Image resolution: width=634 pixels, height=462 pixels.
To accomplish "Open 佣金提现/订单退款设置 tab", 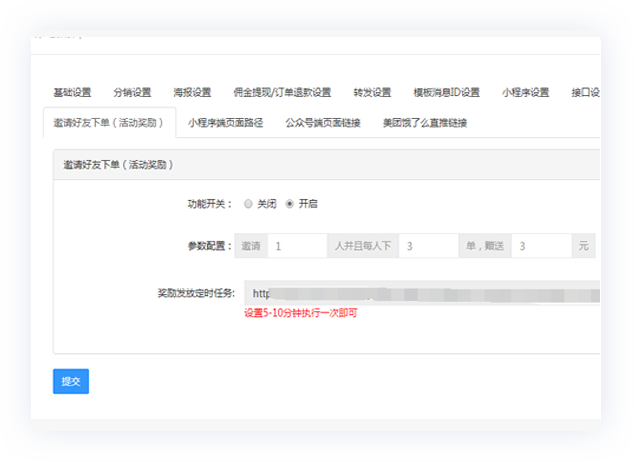I will pos(282,93).
